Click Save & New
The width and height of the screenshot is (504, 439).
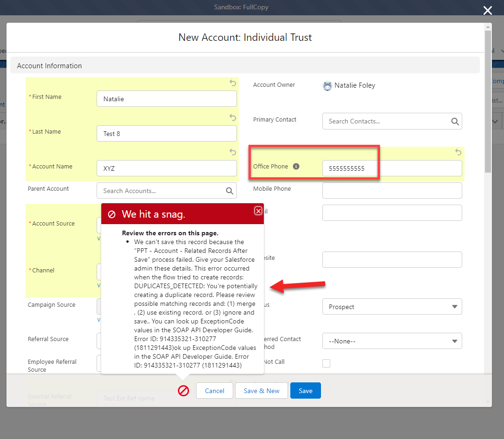(x=261, y=390)
